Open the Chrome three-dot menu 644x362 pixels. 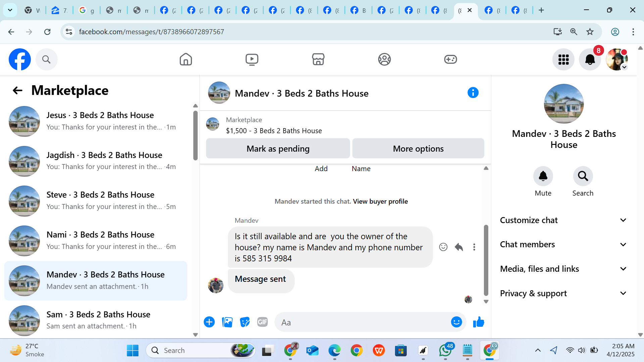pos(633,32)
